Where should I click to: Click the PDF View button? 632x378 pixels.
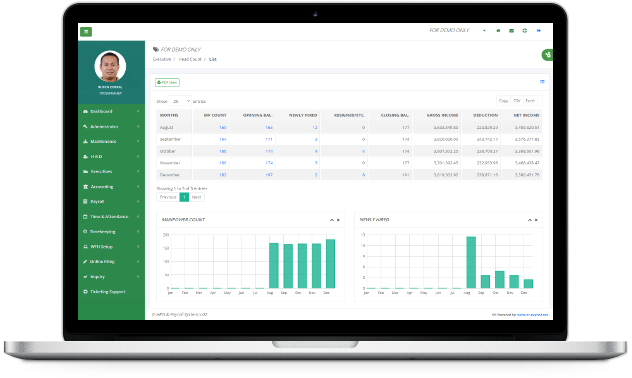167,82
